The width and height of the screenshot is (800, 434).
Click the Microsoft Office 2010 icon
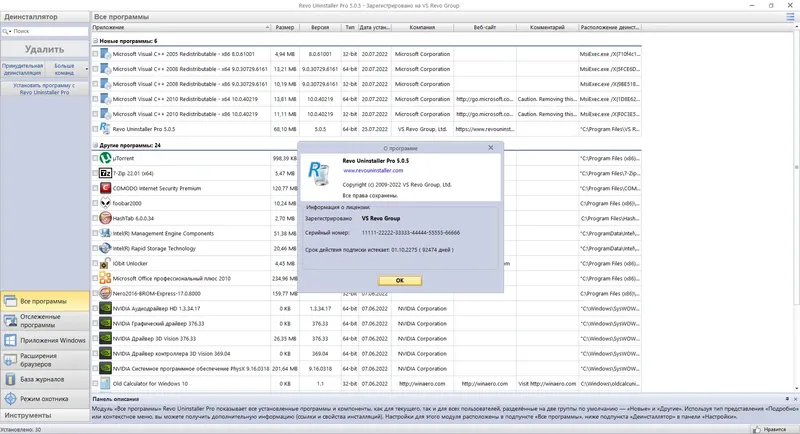(x=105, y=278)
